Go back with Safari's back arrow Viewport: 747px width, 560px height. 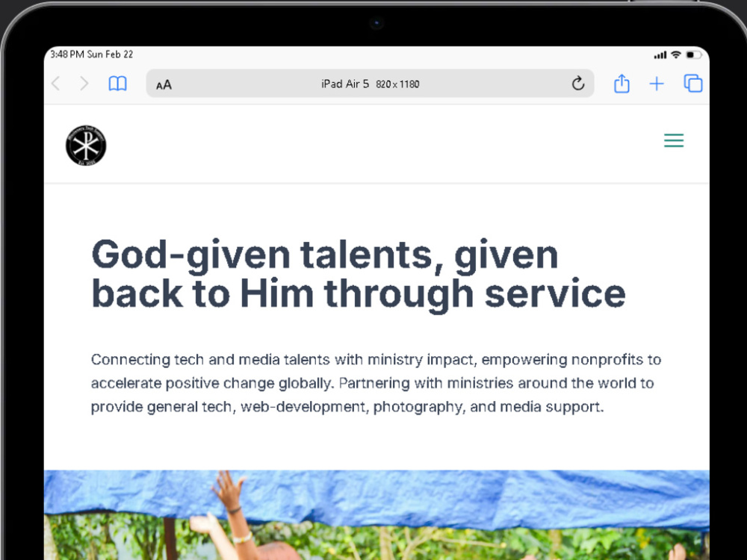pyautogui.click(x=56, y=84)
